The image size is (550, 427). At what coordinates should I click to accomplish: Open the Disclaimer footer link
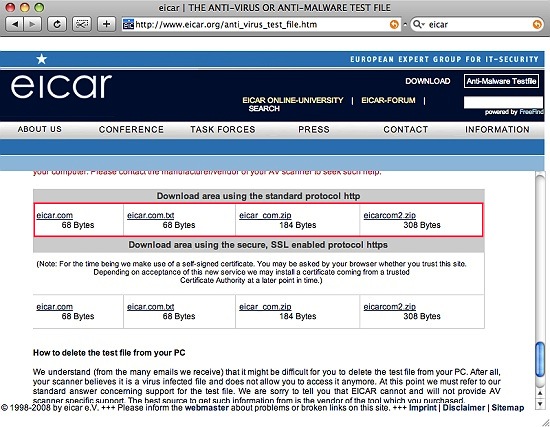point(464,408)
